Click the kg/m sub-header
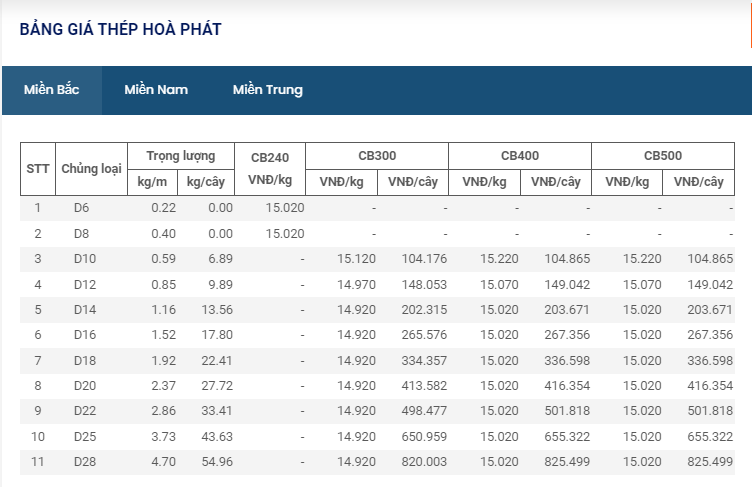The image size is (752, 487). tap(153, 182)
